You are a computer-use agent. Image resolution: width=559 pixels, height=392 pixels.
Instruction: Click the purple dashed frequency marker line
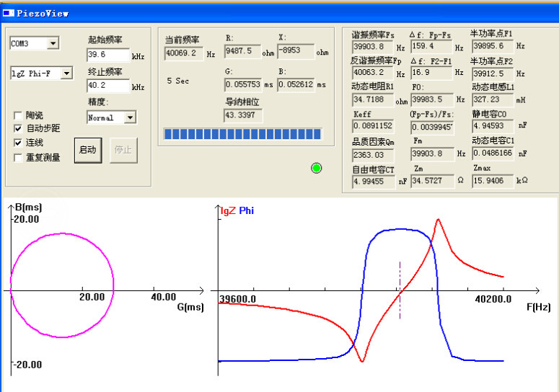(400, 290)
